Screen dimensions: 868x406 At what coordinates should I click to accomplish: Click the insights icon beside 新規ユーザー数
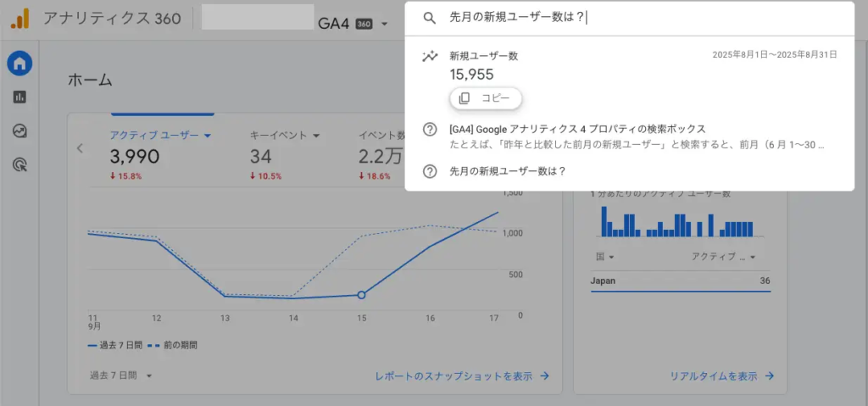430,57
